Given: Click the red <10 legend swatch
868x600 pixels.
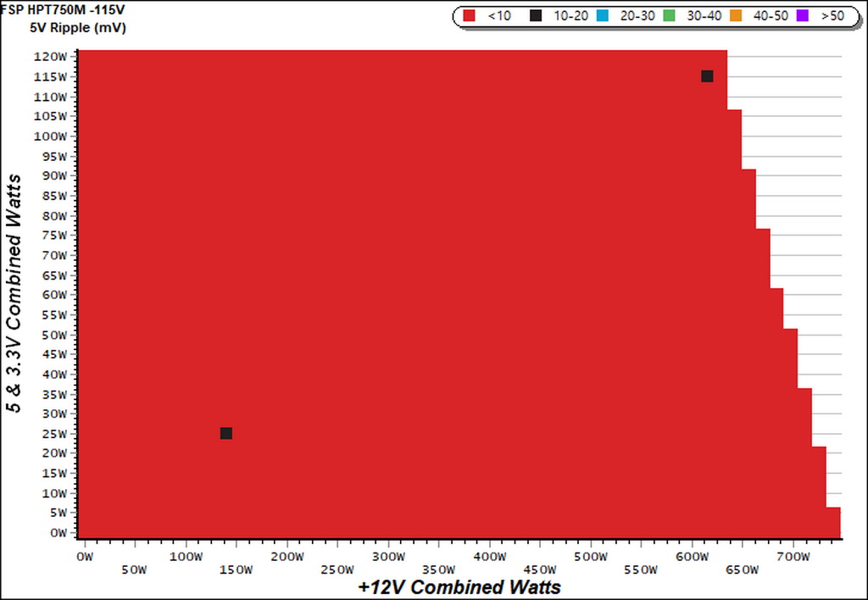Looking at the screenshot, I should click(x=469, y=16).
